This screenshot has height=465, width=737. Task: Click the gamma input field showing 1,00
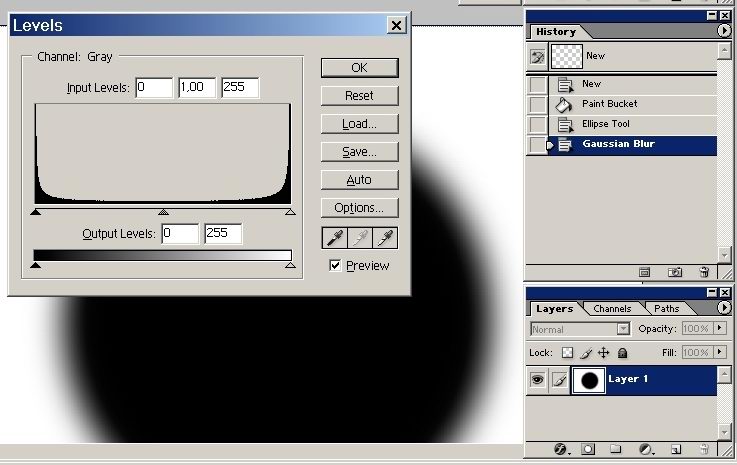(x=197, y=87)
